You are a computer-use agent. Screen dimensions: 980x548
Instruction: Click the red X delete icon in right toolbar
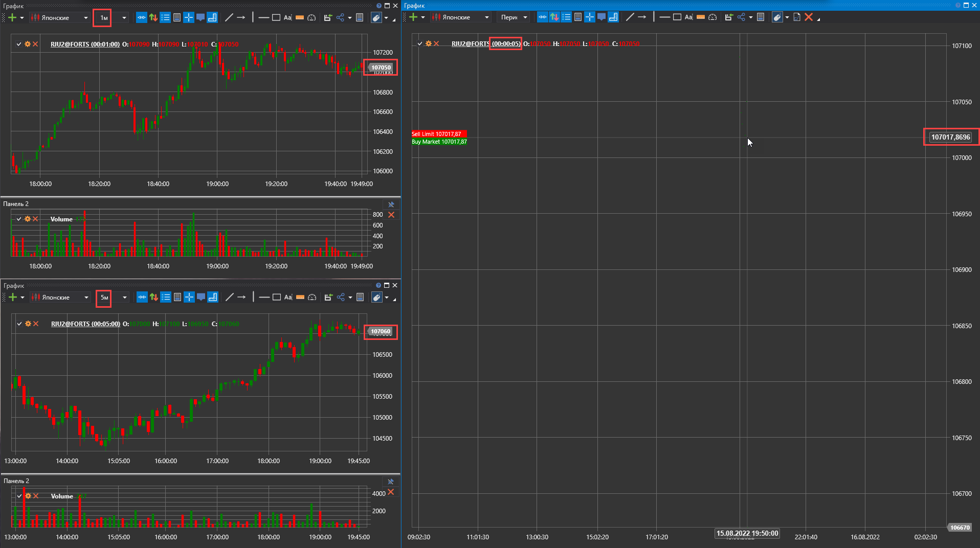pos(809,17)
